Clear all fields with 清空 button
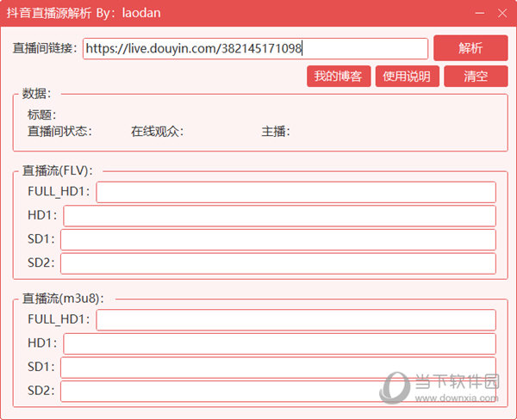 click(476, 76)
